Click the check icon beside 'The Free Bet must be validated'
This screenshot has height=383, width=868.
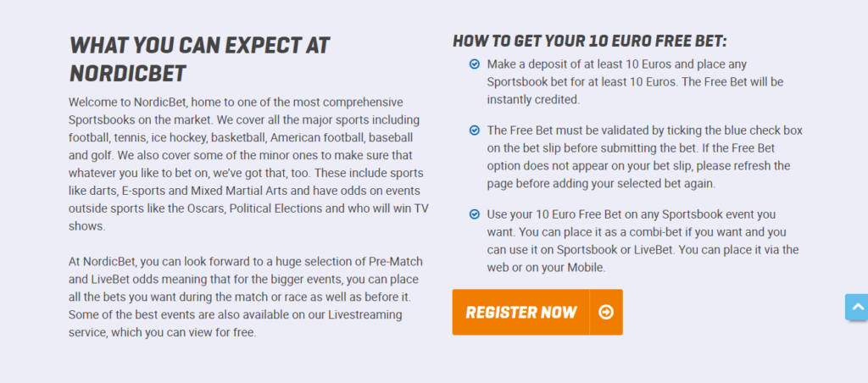[475, 130]
